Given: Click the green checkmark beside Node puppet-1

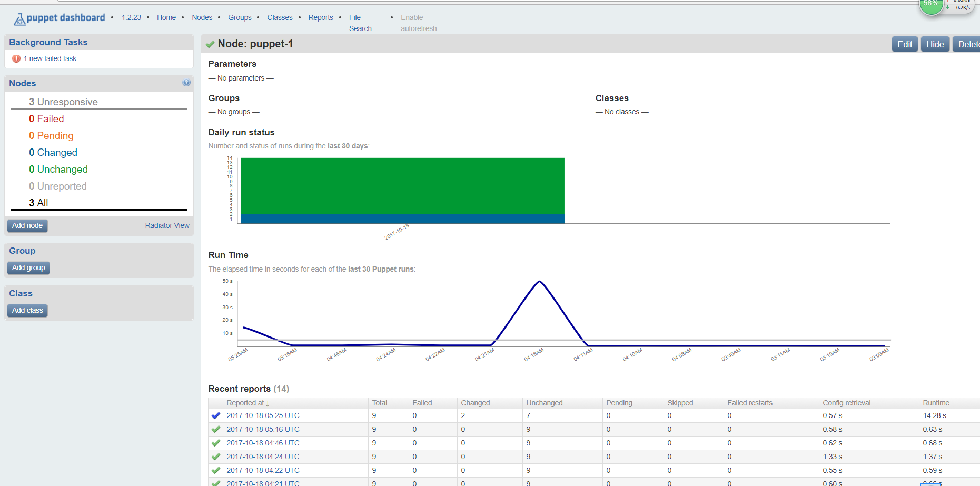Looking at the screenshot, I should pos(210,44).
